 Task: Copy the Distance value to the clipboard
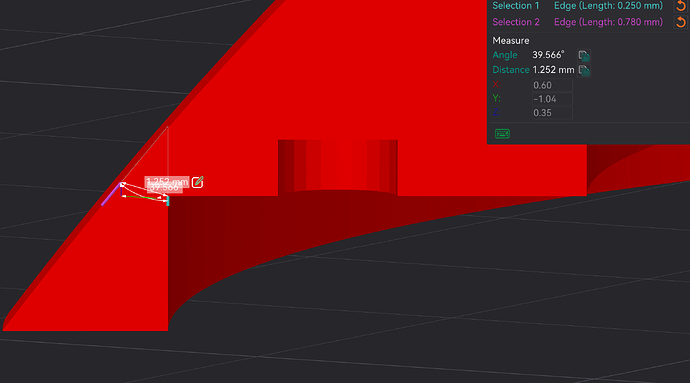584,70
